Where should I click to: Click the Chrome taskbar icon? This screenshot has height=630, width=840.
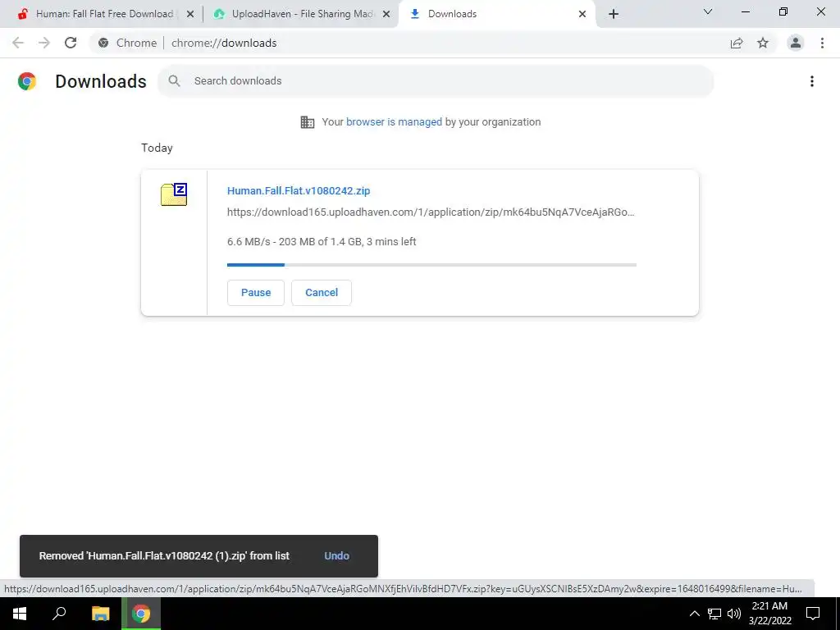tap(141, 614)
